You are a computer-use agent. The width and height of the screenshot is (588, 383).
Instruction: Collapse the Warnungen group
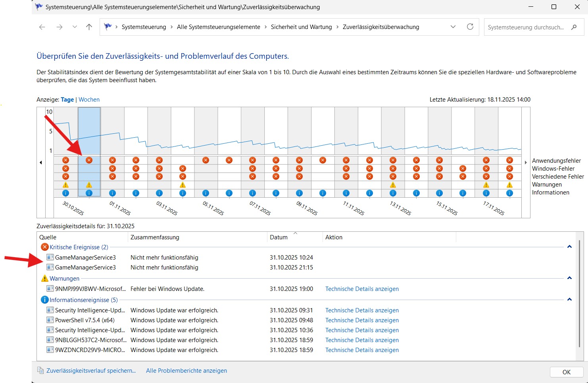click(x=569, y=278)
